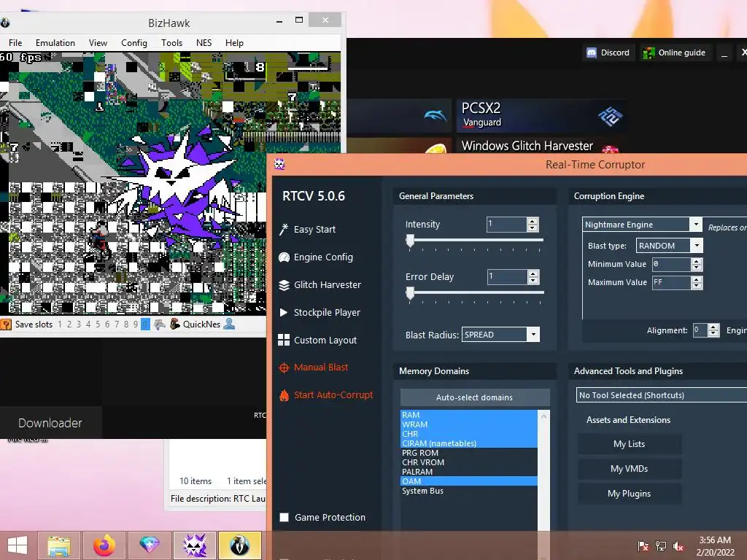Open My Lists
The width and height of the screenshot is (747, 560).
point(630,444)
